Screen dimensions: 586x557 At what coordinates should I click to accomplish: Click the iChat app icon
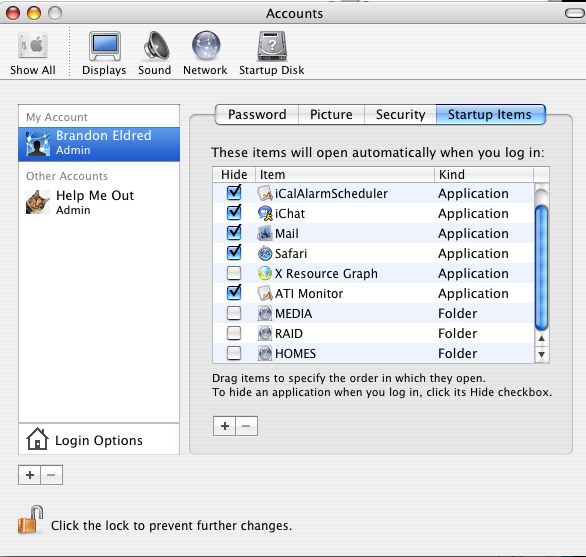point(265,213)
